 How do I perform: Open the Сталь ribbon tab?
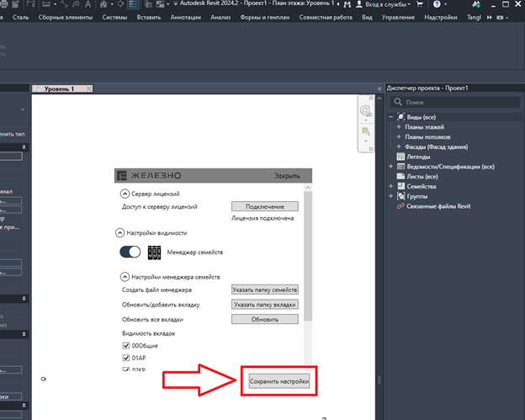(20, 17)
